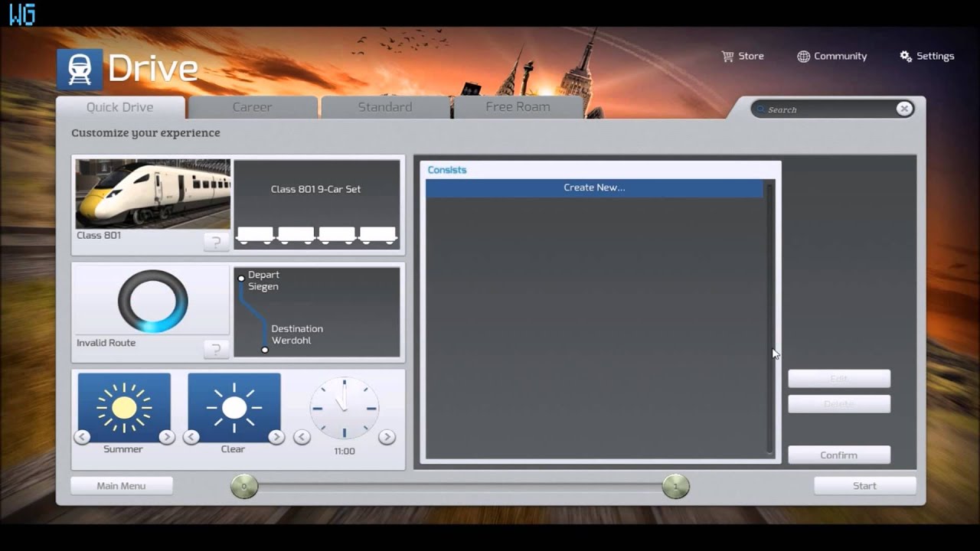Image resolution: width=980 pixels, height=551 pixels.
Task: Click the slider handle labeled 0
Action: (x=244, y=486)
